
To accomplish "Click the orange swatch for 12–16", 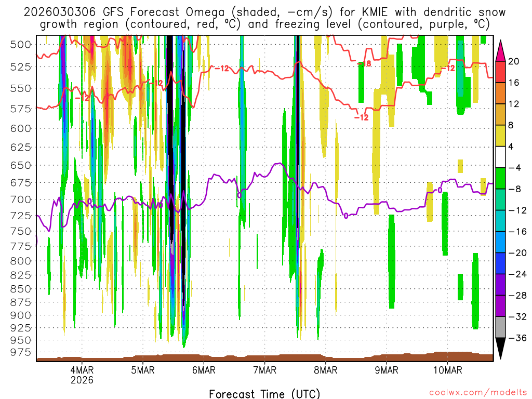I will pos(500,94).
